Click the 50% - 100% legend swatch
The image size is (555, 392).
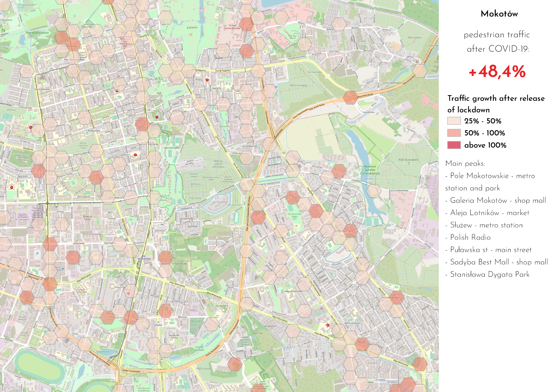click(x=454, y=133)
